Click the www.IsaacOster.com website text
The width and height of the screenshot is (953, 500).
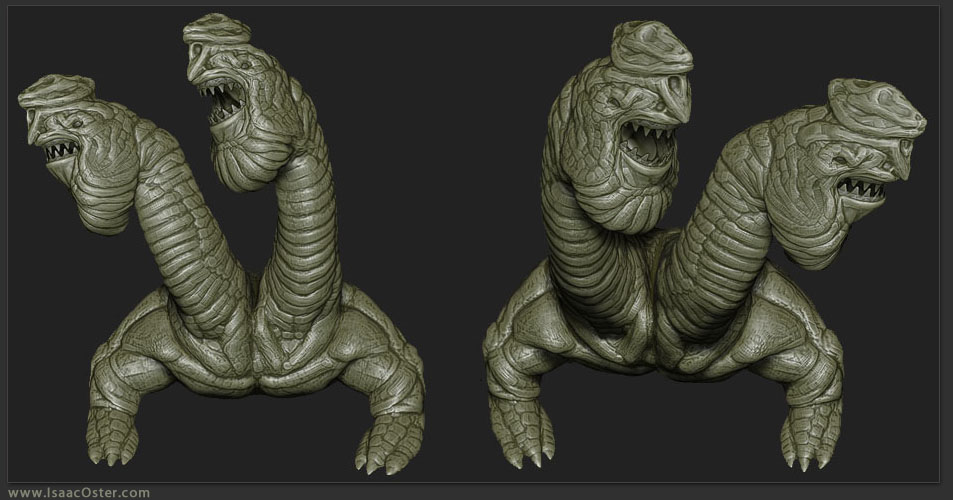pos(79,493)
